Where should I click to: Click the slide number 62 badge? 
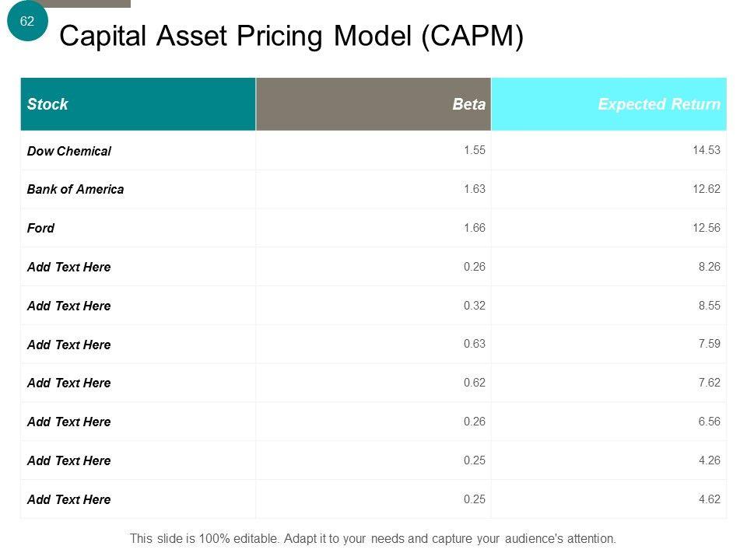(27, 21)
